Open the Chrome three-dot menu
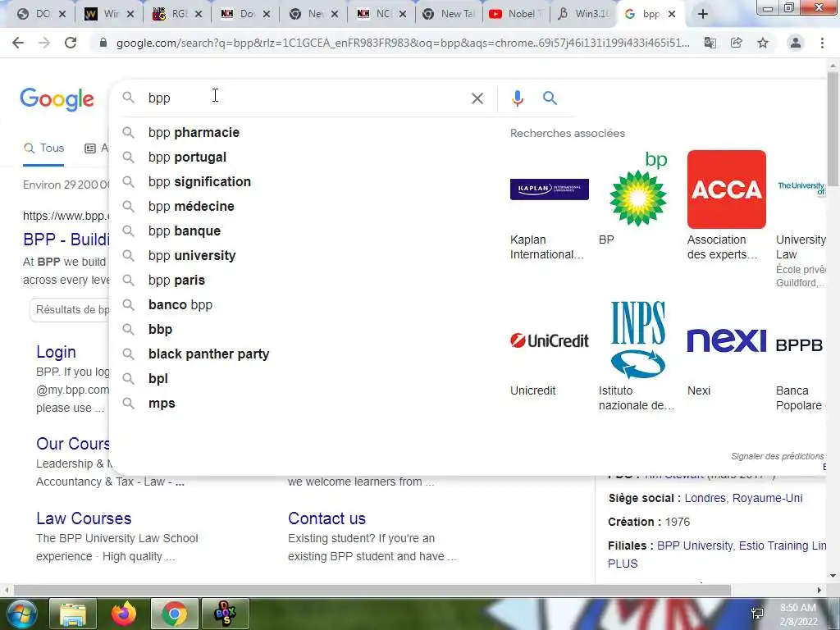The image size is (840, 630). pos(822,43)
